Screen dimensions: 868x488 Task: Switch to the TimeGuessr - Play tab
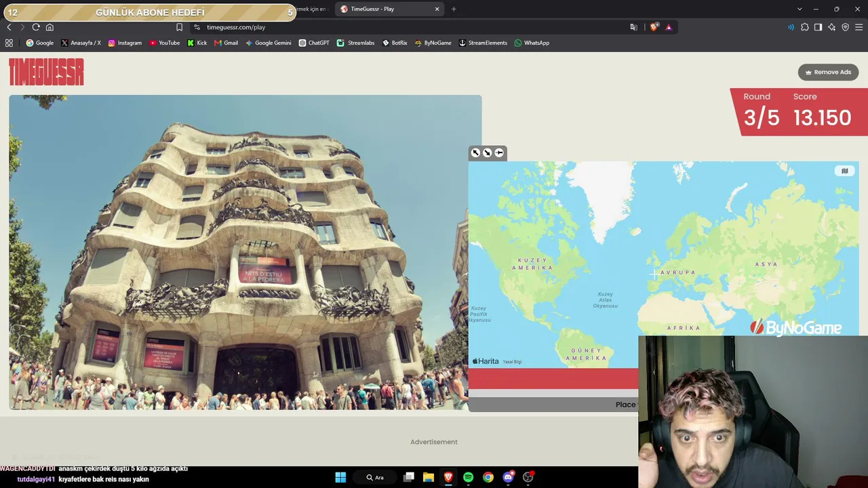(389, 9)
